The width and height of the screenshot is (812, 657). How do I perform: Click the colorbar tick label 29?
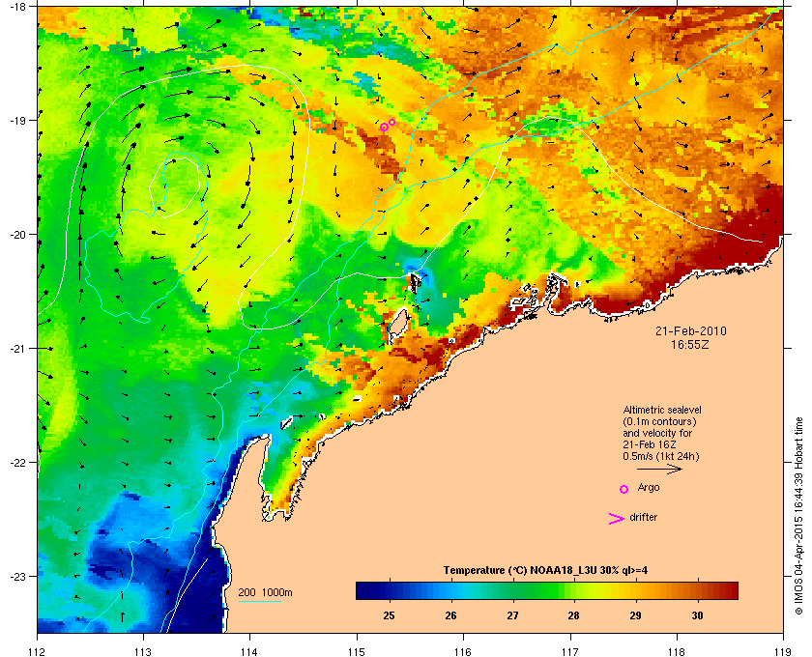(635, 615)
